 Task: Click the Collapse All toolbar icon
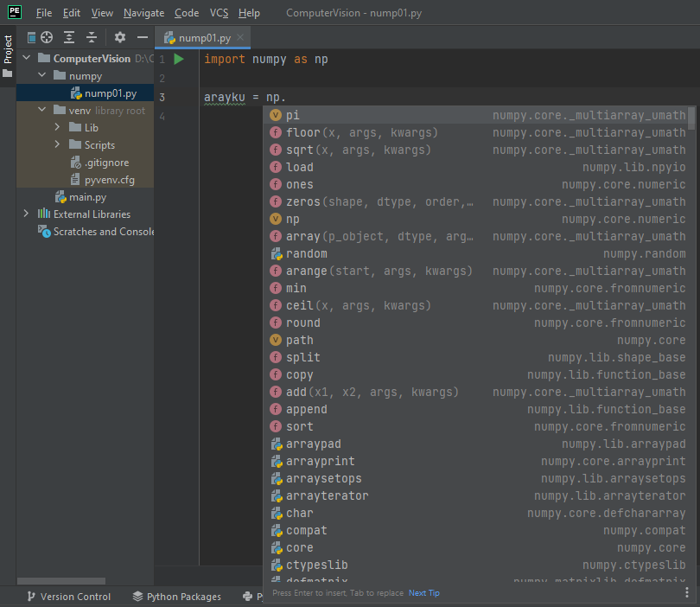[x=92, y=37]
